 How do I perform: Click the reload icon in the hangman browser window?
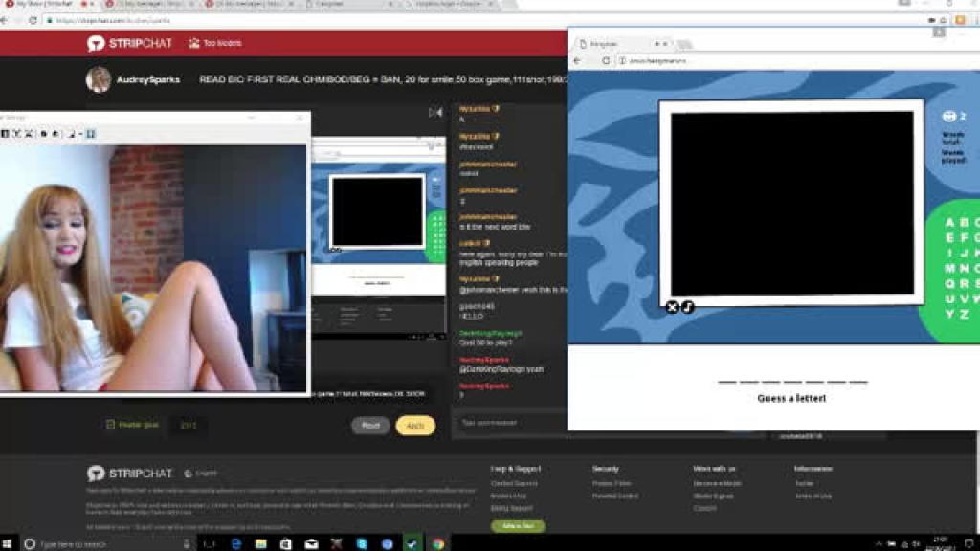[606, 60]
